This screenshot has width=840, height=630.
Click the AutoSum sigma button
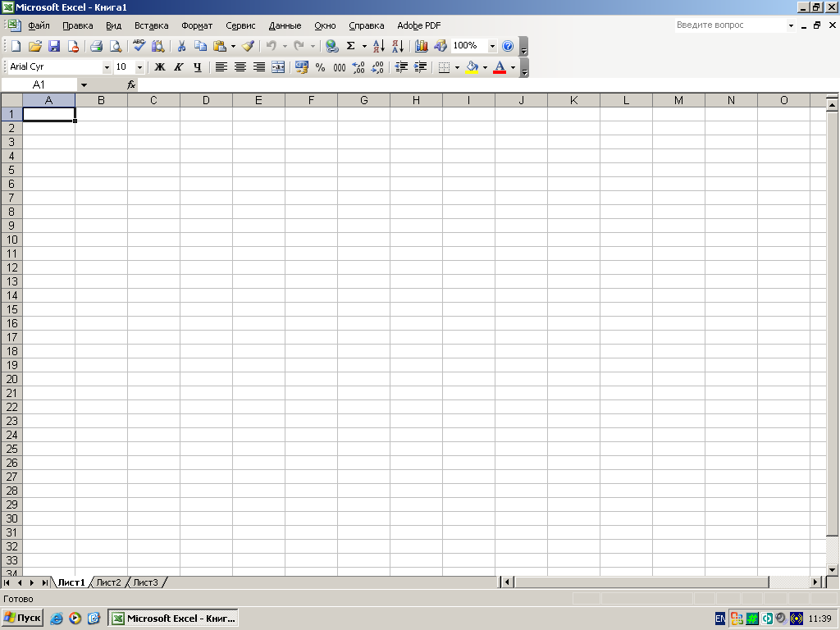[x=351, y=46]
